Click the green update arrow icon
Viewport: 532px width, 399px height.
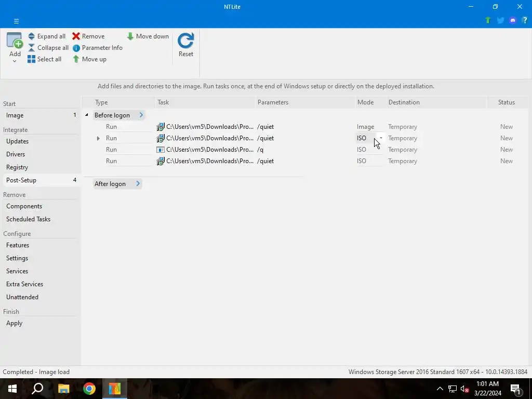[x=488, y=20]
